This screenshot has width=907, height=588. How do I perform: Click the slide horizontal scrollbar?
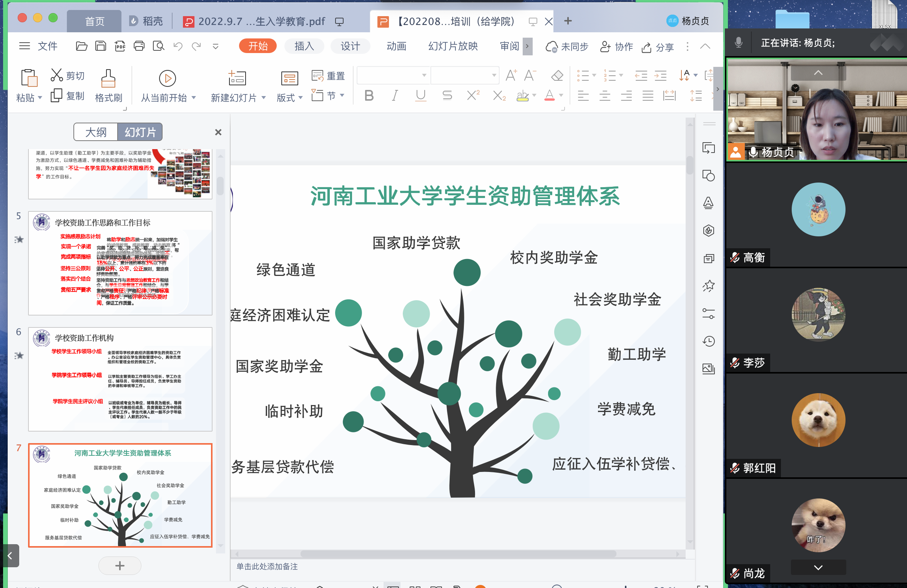click(x=458, y=554)
